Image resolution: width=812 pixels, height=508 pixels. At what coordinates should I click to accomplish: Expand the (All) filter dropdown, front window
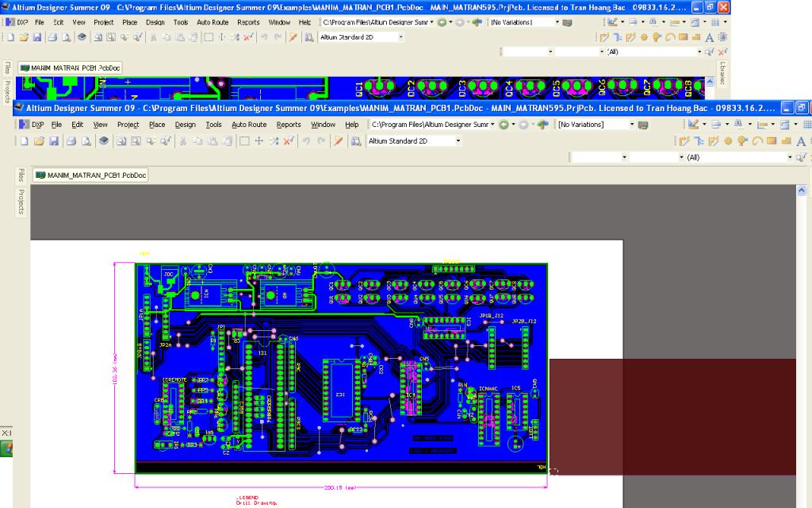(790, 157)
